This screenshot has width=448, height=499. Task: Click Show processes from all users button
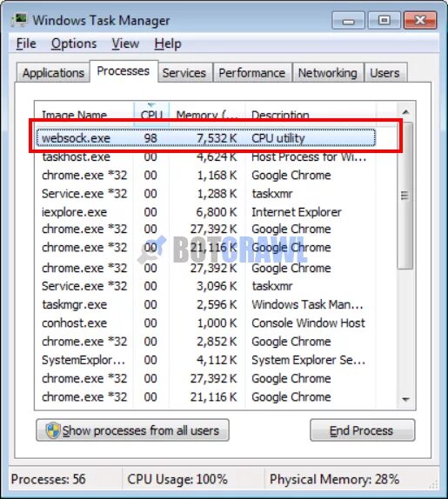click(x=132, y=430)
